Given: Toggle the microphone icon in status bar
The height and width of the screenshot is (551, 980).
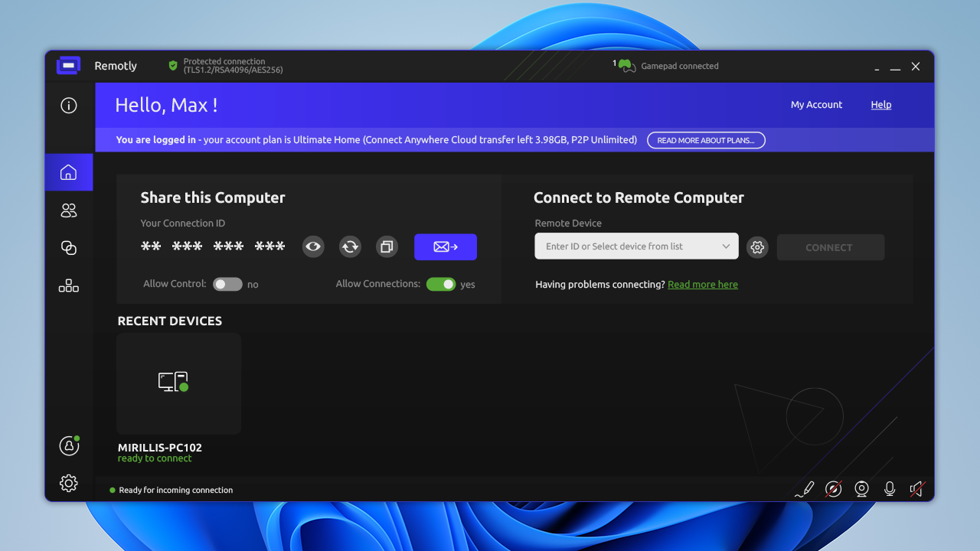Looking at the screenshot, I should (x=890, y=489).
